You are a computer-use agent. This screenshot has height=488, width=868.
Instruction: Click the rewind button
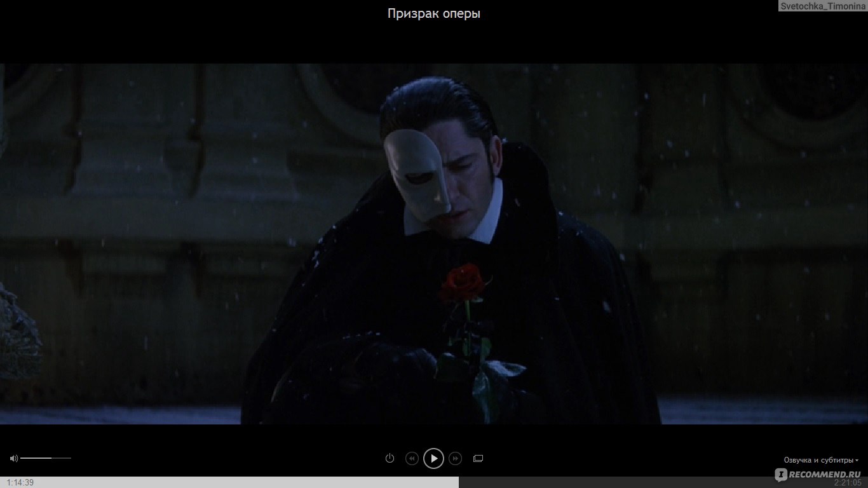click(412, 458)
